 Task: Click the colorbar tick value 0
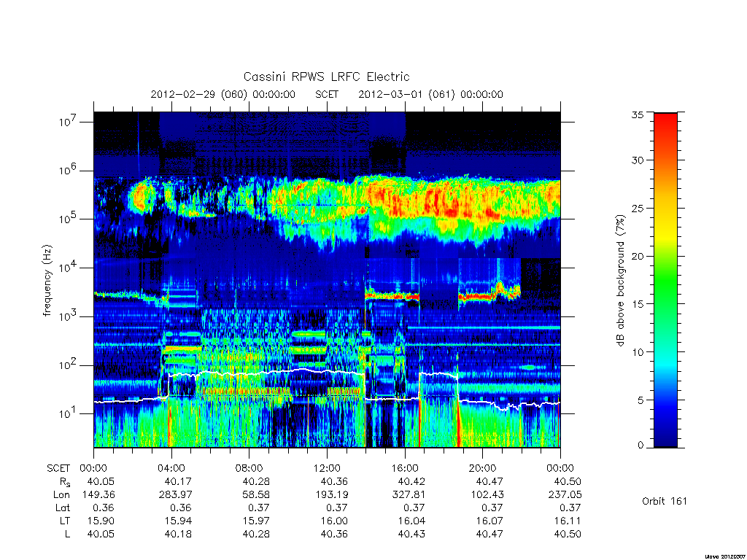coord(640,446)
